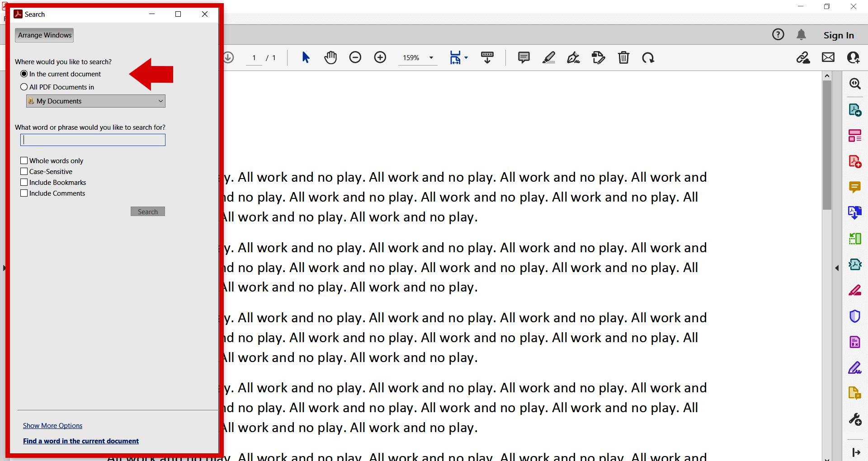Open the Protect tool in the sidebar
This screenshot has height=461, width=868.
click(855, 316)
